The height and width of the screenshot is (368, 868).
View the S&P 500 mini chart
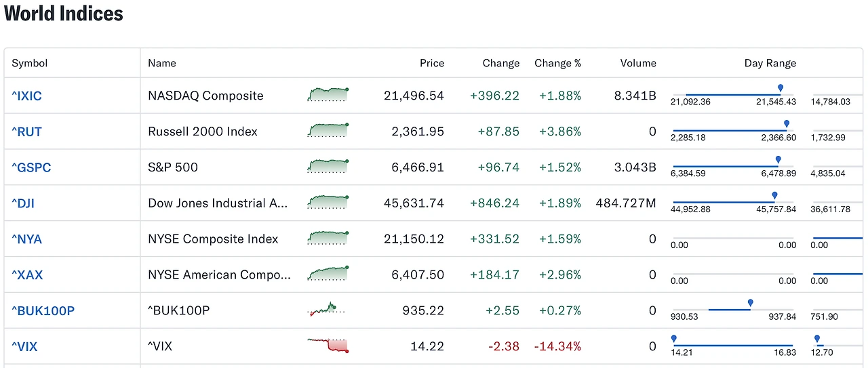click(328, 166)
